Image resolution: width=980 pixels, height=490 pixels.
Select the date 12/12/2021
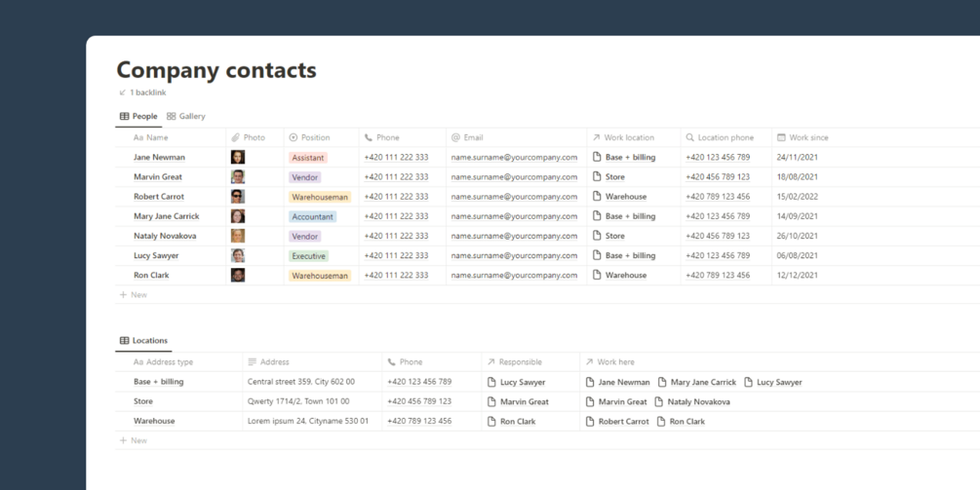click(798, 276)
